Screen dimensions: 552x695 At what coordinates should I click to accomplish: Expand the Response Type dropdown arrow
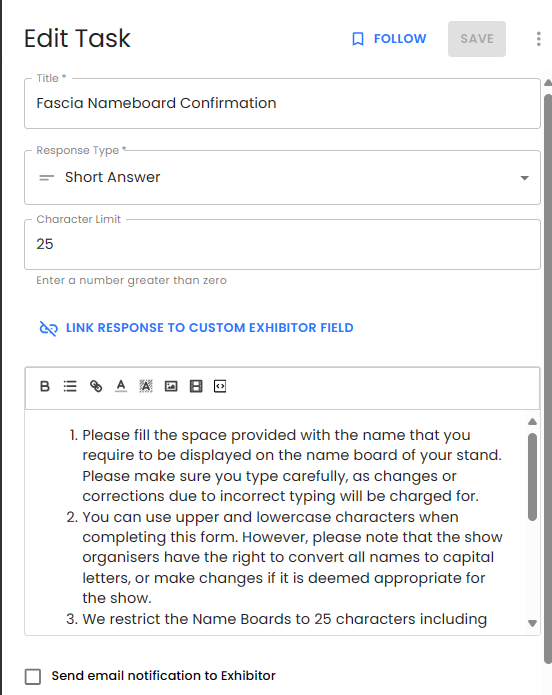pyautogui.click(x=525, y=178)
